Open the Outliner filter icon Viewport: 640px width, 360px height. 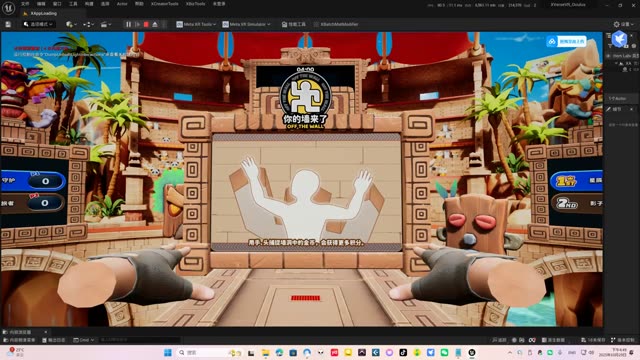click(x=610, y=46)
